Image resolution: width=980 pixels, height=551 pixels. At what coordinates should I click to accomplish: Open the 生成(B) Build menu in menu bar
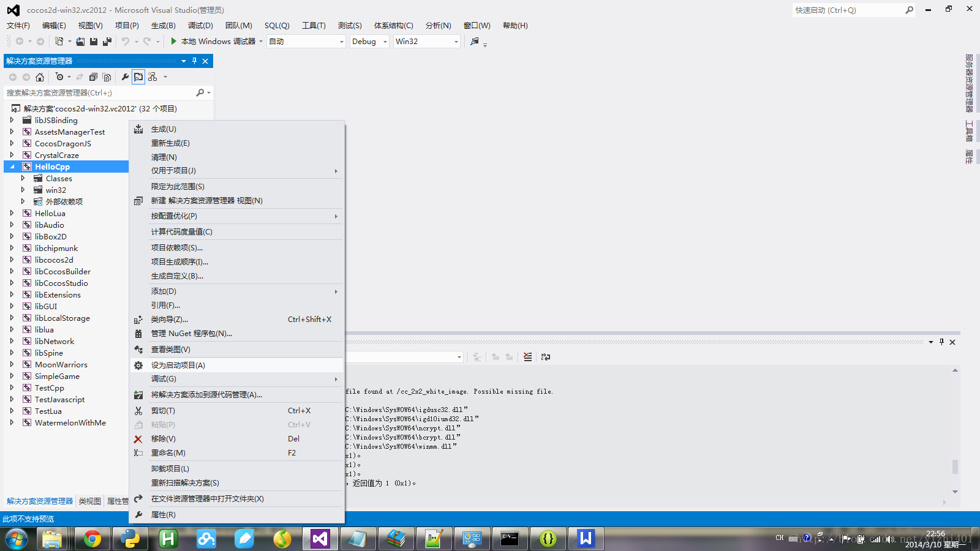coord(164,26)
